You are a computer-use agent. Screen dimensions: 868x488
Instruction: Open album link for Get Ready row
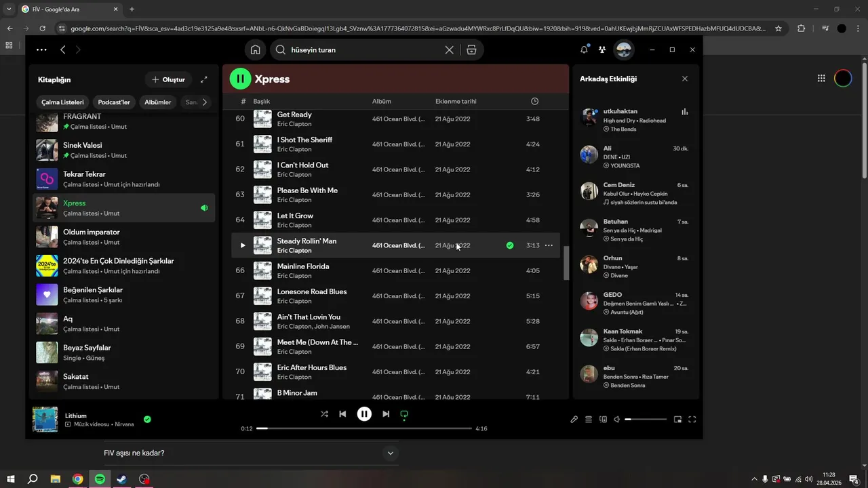point(399,119)
